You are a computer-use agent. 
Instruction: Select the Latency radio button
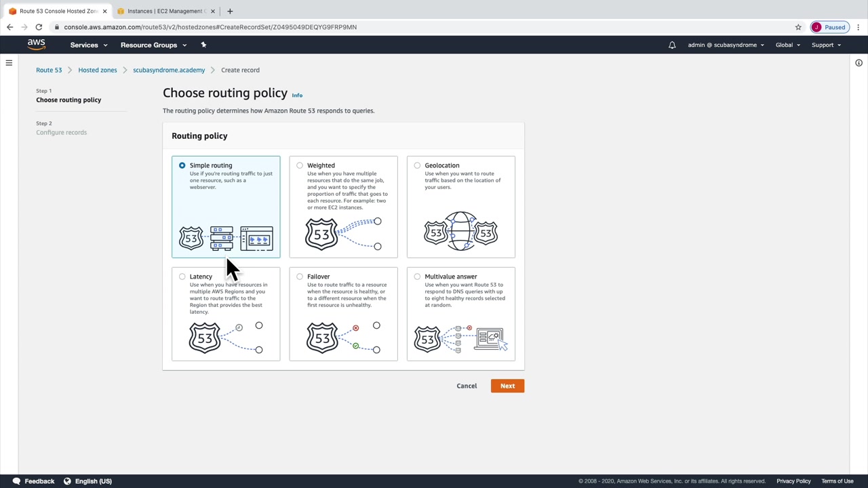click(x=182, y=277)
